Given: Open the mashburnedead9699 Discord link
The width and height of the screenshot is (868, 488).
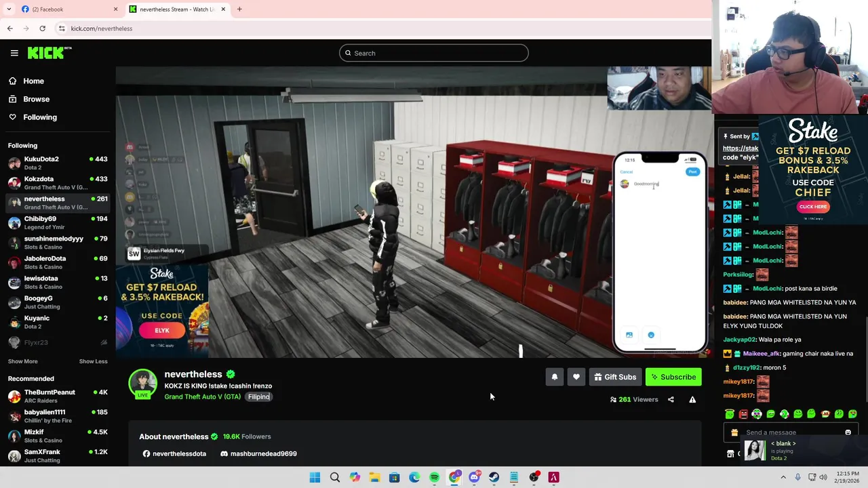Looking at the screenshot, I should (x=258, y=453).
